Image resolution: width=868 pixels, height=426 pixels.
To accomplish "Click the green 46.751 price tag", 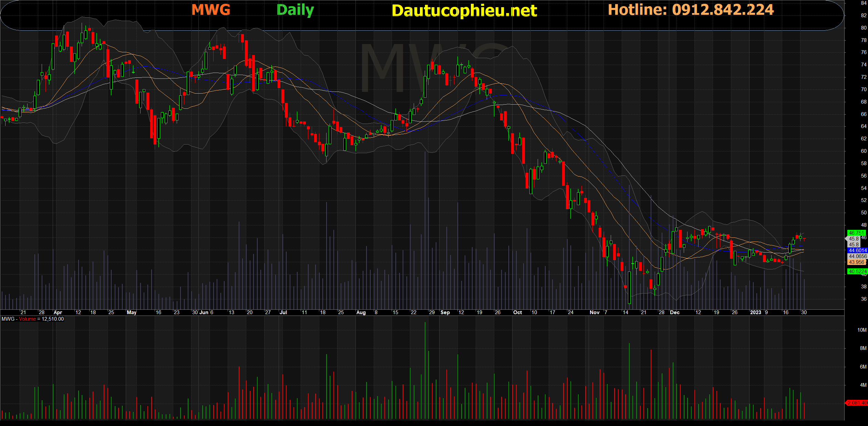I will coord(856,233).
